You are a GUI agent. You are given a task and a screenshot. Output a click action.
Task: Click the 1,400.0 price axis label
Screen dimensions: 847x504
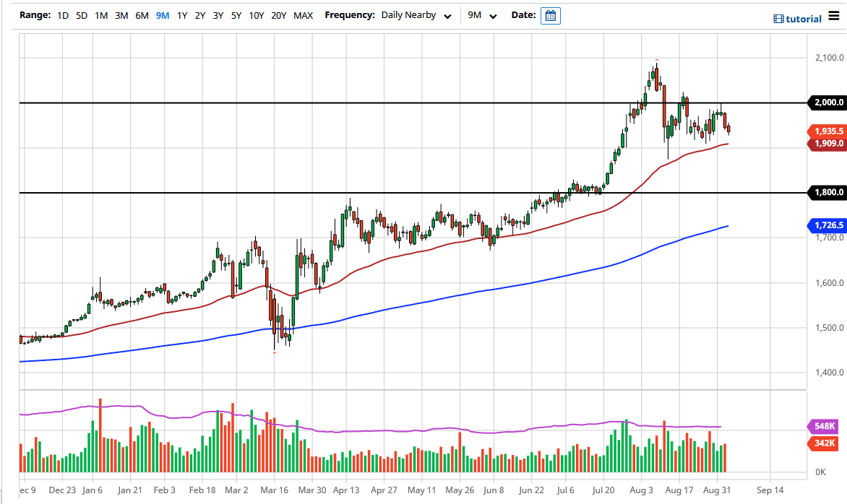tap(829, 373)
